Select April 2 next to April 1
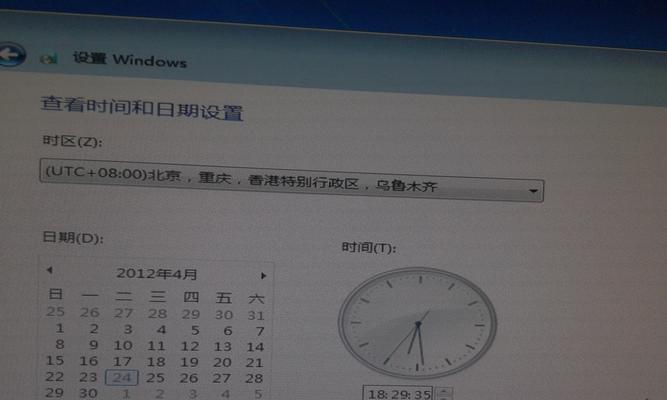The image size is (667, 400). [x=94, y=329]
